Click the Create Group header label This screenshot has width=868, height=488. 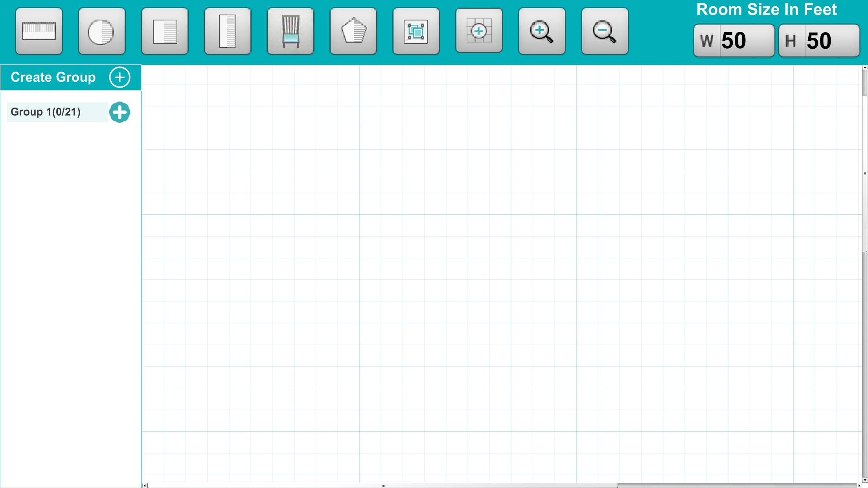tap(53, 77)
